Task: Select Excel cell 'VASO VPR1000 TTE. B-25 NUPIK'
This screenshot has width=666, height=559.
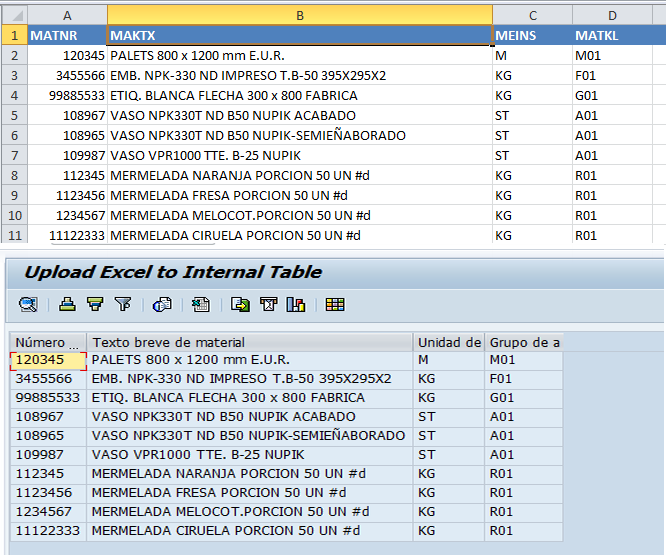Action: click(300, 155)
